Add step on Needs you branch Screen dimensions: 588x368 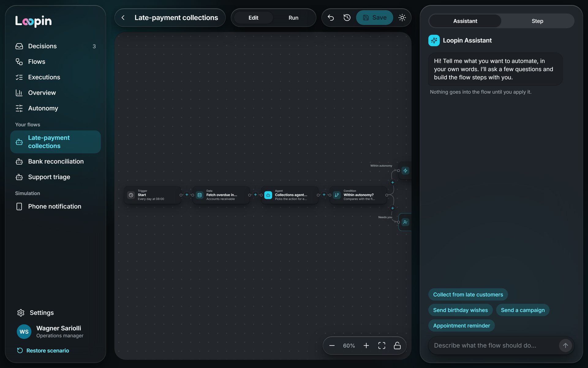click(x=393, y=208)
